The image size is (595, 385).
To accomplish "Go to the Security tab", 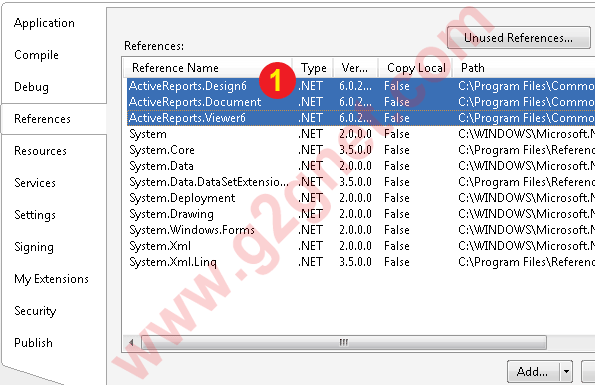I will pos(35,311).
